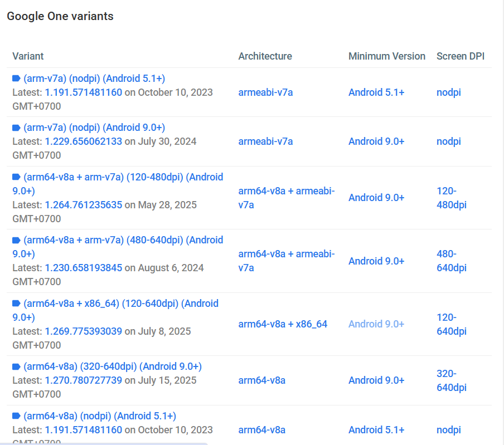504x445 pixels.
Task: Open version 1.229.656062133 link
Action: [84, 141]
